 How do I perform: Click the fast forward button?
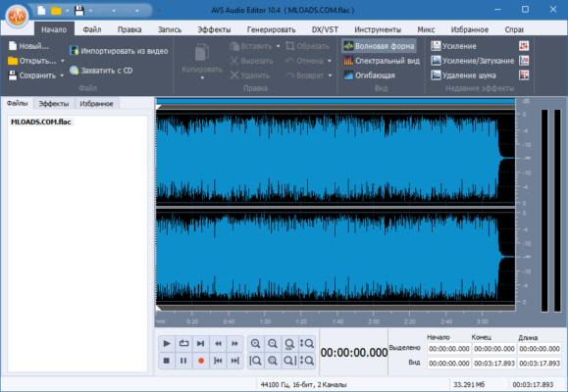(x=234, y=344)
